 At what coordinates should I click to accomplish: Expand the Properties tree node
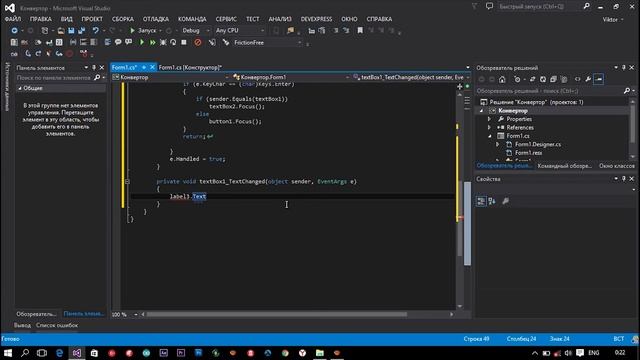click(489, 119)
